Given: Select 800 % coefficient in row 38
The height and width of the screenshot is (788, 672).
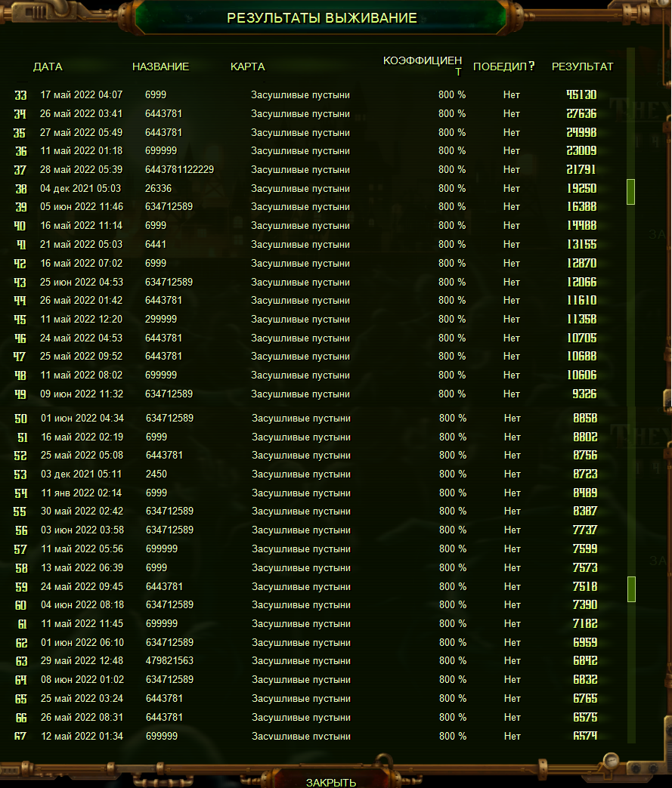Looking at the screenshot, I should [x=452, y=188].
